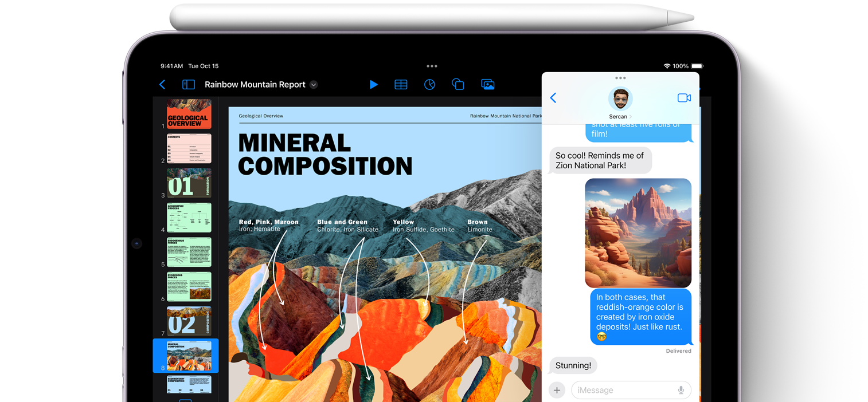Viewport: 868px width, 402px height.
Task: Expand the Rainbow Mountain Report title dropdown
Action: (x=314, y=85)
